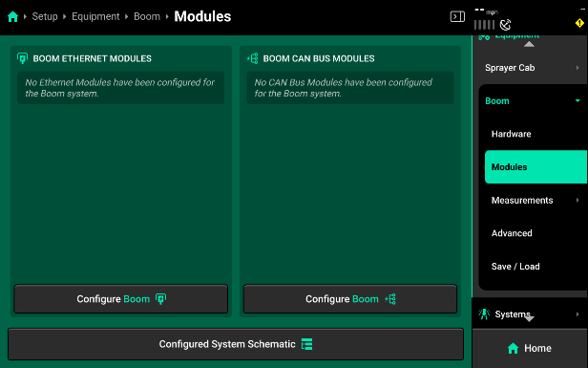The height and width of the screenshot is (368, 588).
Task: Click the Home button in the sidebar
Action: click(x=530, y=349)
